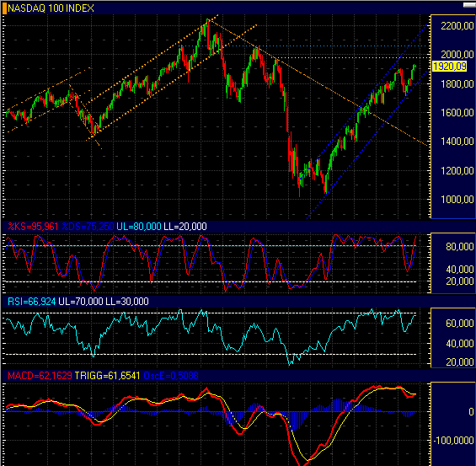Click the -100,0000 MACD axis label
This screenshot has height=466, width=476.
pos(453,440)
